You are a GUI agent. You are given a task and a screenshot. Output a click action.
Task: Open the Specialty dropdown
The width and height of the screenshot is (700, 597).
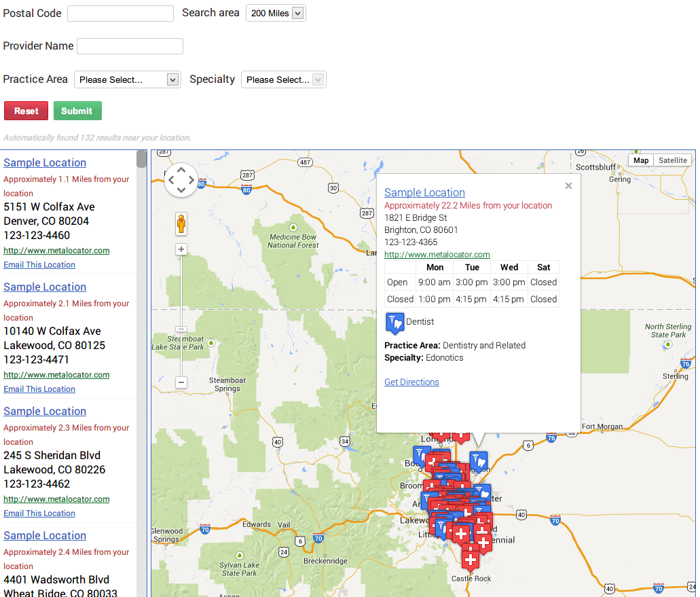[283, 79]
